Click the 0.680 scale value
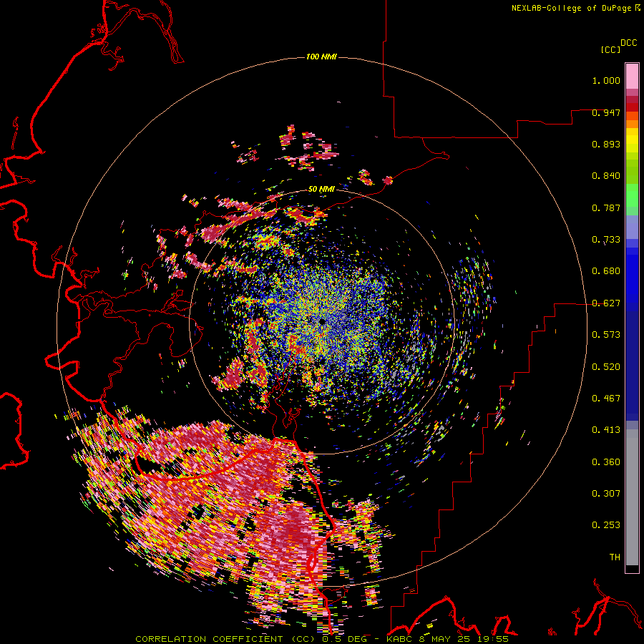The image size is (644, 644). [606, 271]
